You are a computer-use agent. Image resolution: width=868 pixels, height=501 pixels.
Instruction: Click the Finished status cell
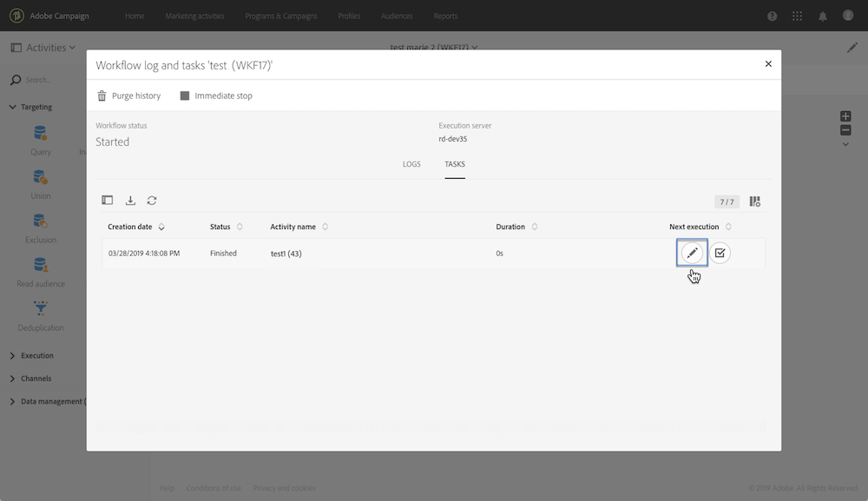pyautogui.click(x=223, y=253)
